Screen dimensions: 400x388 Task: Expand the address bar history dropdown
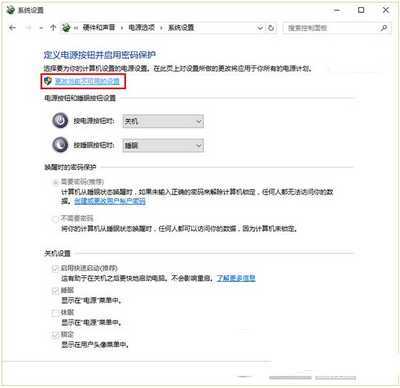click(260, 28)
